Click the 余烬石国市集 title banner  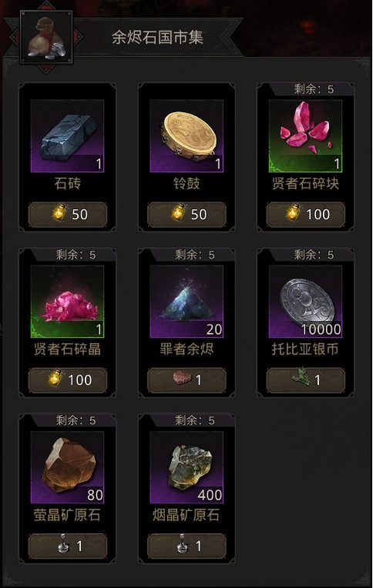[157, 37]
